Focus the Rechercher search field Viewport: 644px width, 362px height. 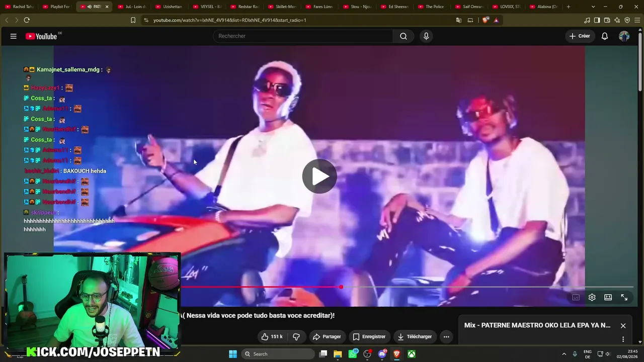(x=303, y=36)
